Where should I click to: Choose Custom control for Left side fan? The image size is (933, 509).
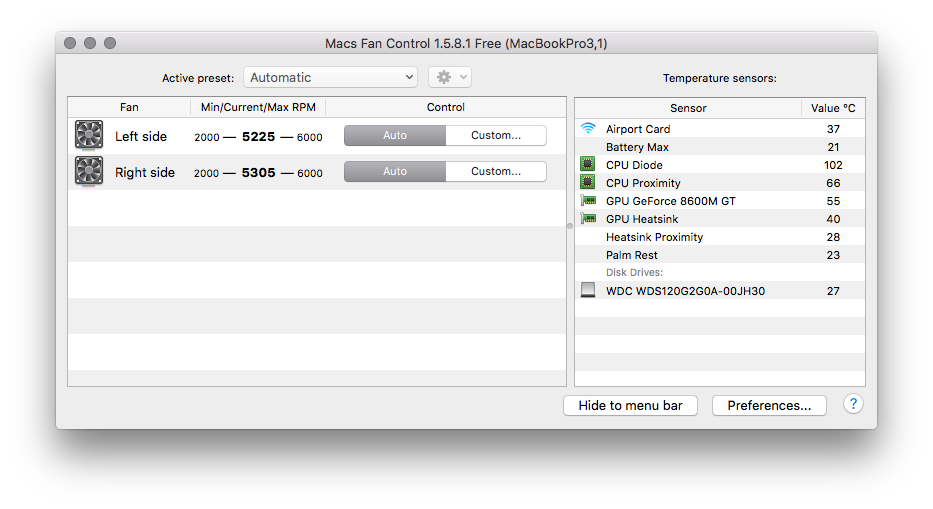[x=496, y=135]
